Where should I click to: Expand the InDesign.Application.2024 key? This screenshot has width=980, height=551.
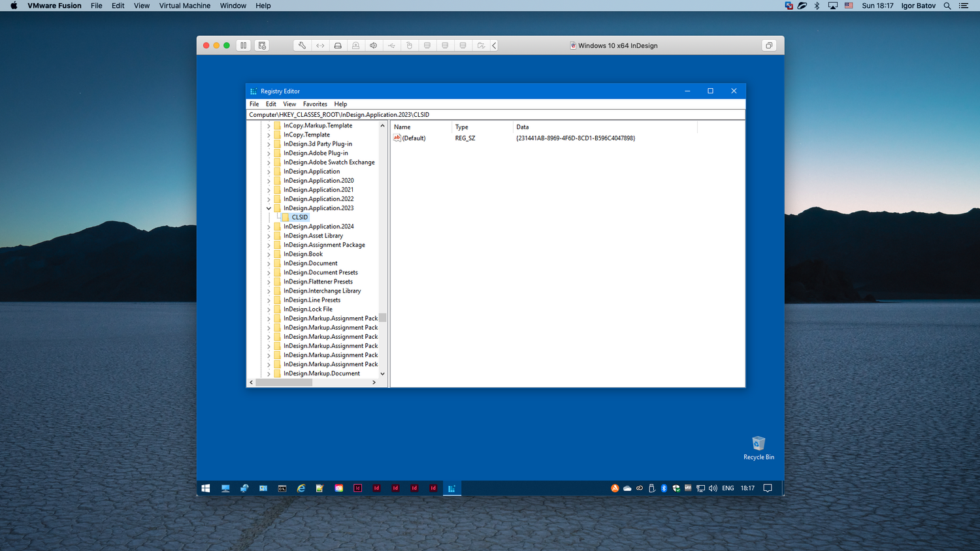(269, 227)
